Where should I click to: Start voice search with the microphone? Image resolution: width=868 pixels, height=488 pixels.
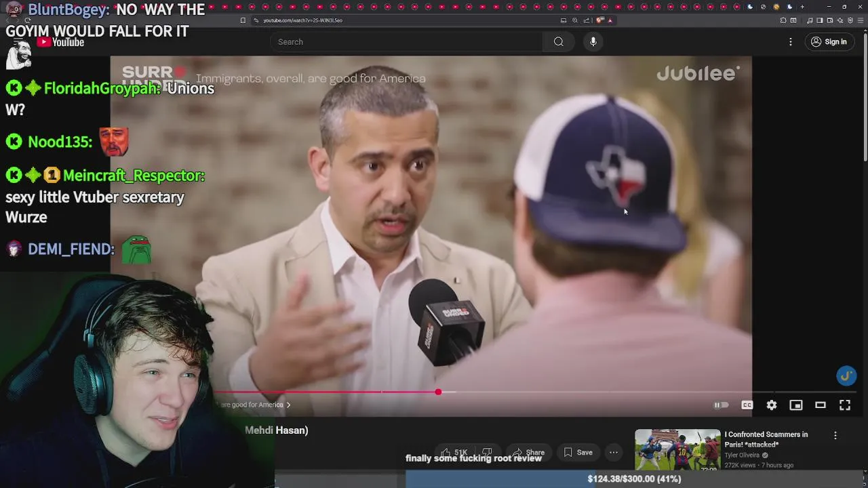click(593, 42)
